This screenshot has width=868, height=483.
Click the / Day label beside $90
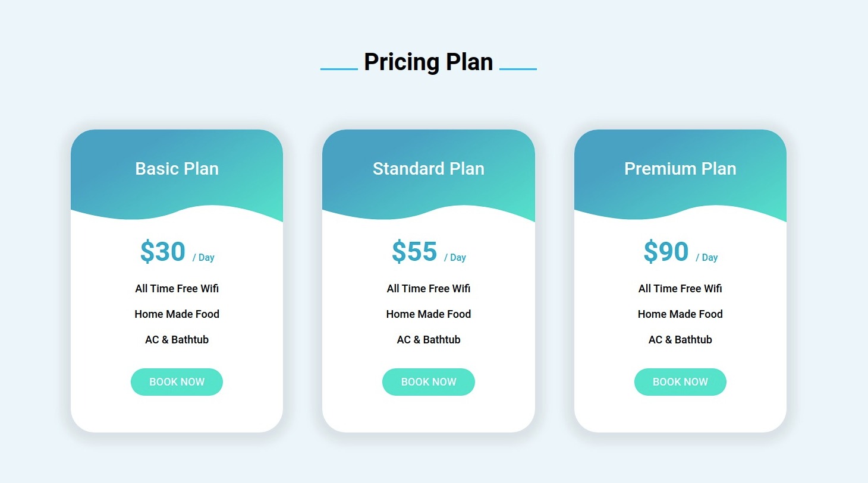coord(707,258)
